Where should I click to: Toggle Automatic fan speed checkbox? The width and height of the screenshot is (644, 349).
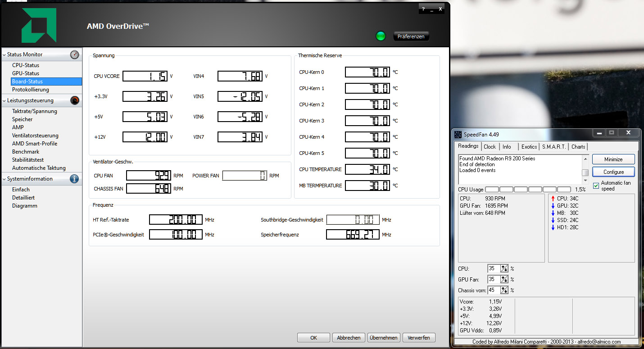[596, 186]
